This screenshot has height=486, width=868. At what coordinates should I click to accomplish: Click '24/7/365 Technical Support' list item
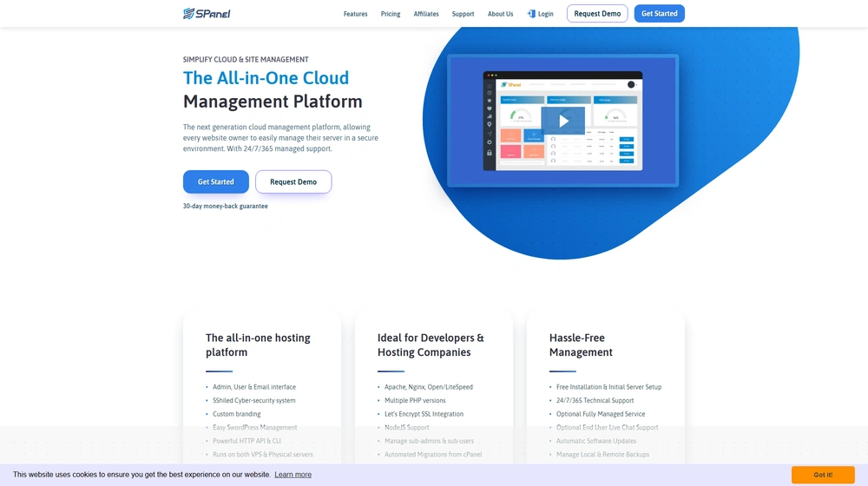click(595, 401)
